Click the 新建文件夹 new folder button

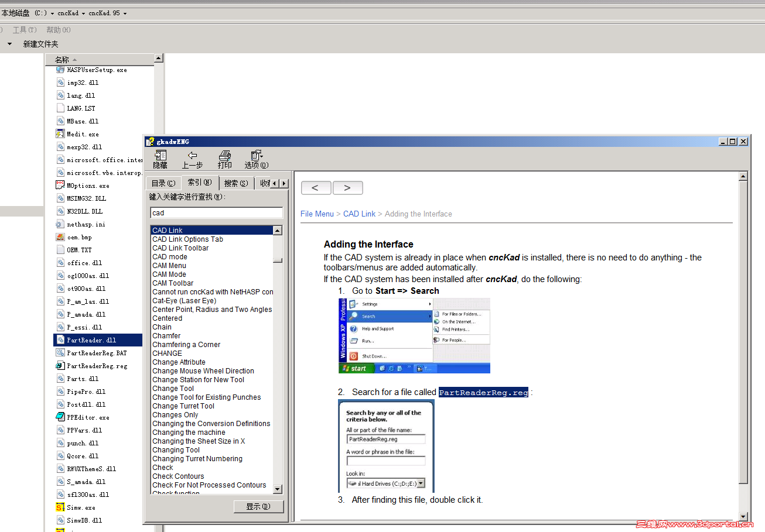tap(40, 44)
